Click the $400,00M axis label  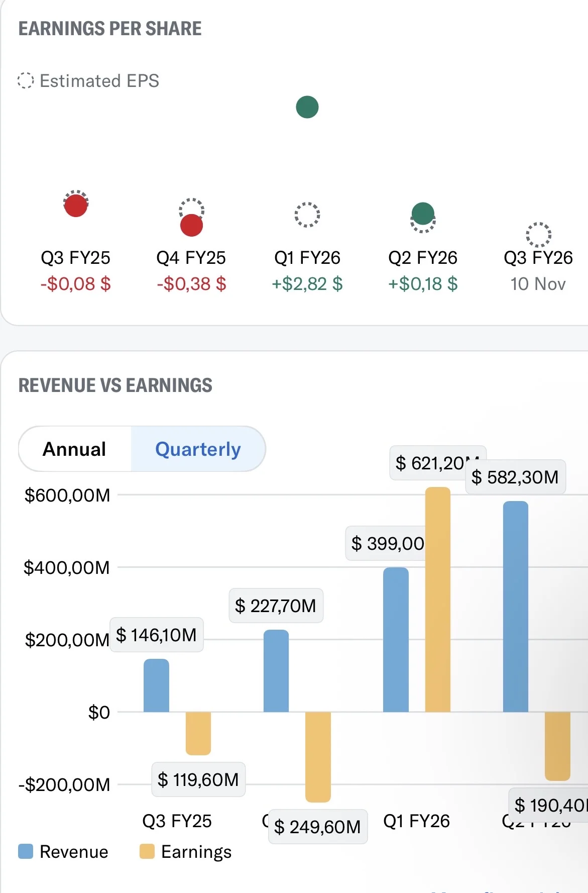tap(67, 568)
